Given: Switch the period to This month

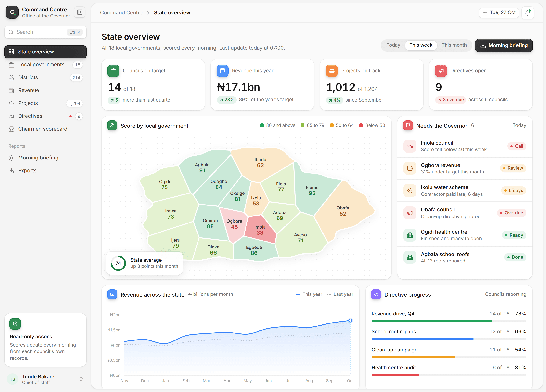Looking at the screenshot, I should [x=454, y=45].
